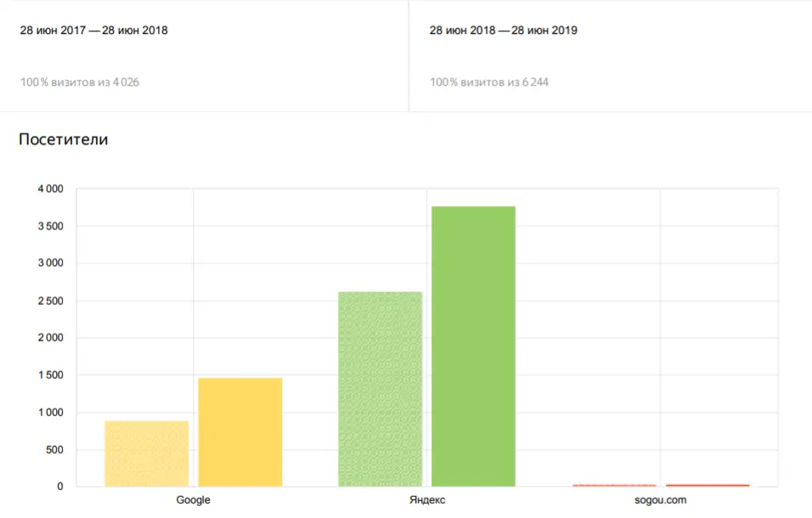812x518 pixels.
Task: Click the solid yellow Google bar for 2018–2019
Action: 240,432
